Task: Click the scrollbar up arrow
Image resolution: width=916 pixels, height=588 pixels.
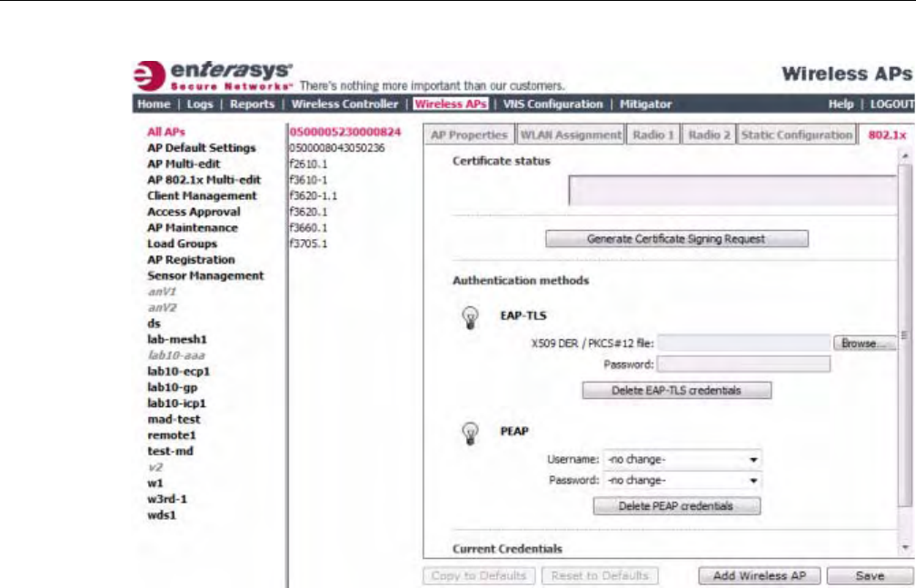Action: (x=905, y=156)
